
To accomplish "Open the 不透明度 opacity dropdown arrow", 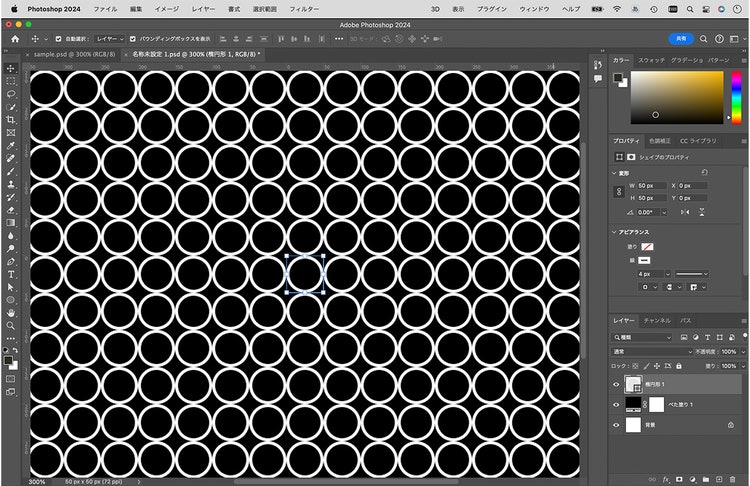I will click(743, 352).
